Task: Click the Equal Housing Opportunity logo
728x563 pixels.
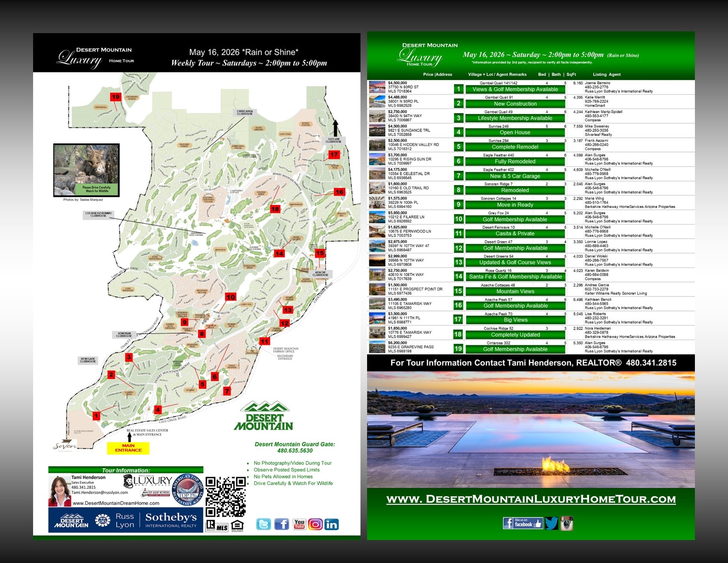Action: click(237, 525)
